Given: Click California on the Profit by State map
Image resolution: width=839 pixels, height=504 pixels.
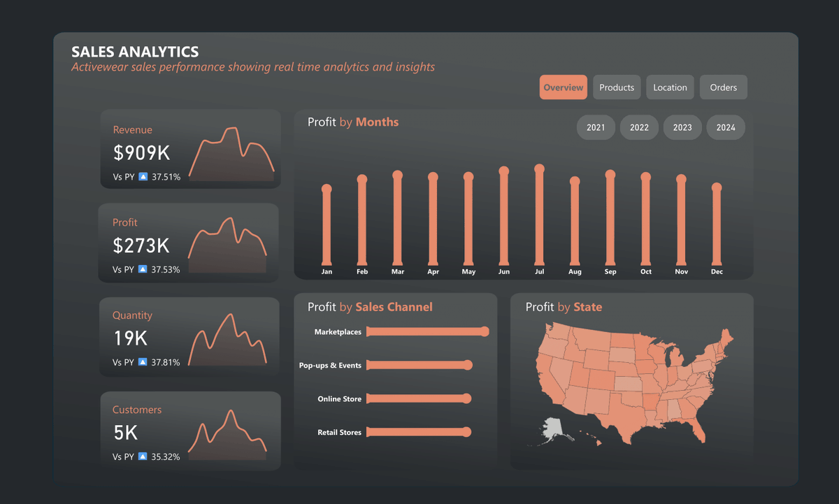Looking at the screenshot, I should [x=547, y=381].
